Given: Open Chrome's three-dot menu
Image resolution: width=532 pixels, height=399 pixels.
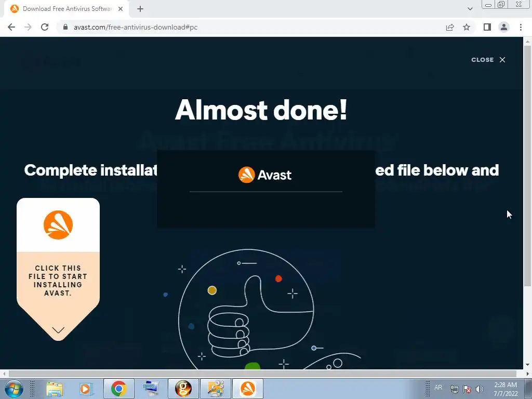Looking at the screenshot, I should pyautogui.click(x=521, y=27).
